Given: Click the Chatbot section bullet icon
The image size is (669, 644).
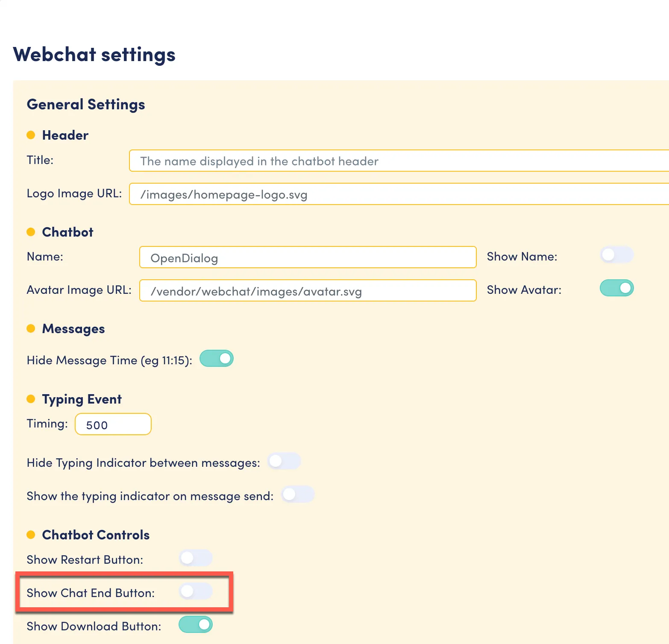Looking at the screenshot, I should point(31,232).
